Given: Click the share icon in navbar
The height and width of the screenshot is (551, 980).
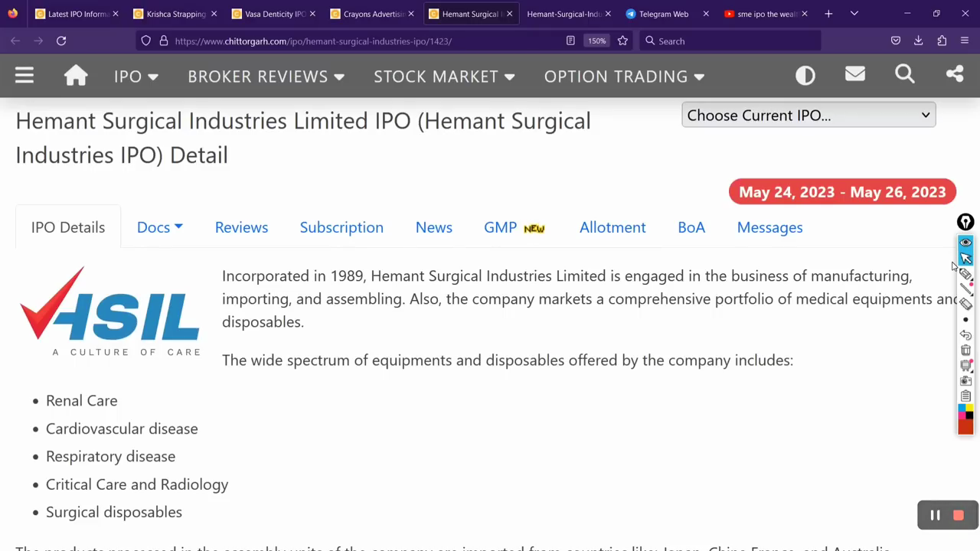Looking at the screenshot, I should coord(954,74).
